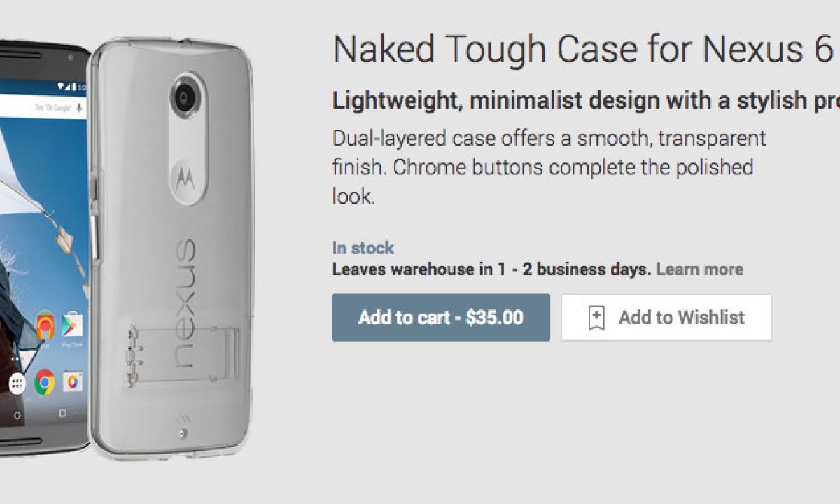Click the Leaves warehouse in 1 - 2 business days text
The image size is (840, 504).
[x=491, y=269]
